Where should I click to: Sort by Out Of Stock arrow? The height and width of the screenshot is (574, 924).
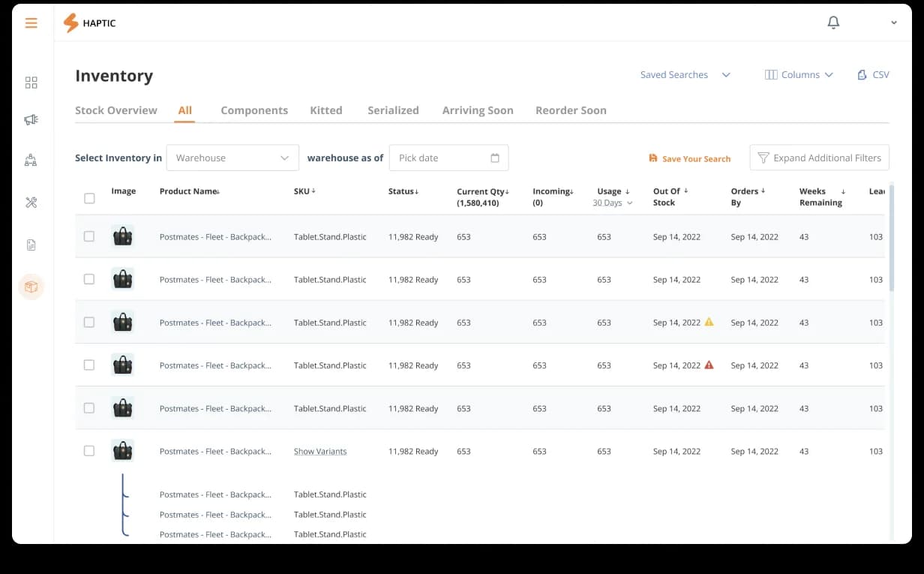pyautogui.click(x=685, y=191)
